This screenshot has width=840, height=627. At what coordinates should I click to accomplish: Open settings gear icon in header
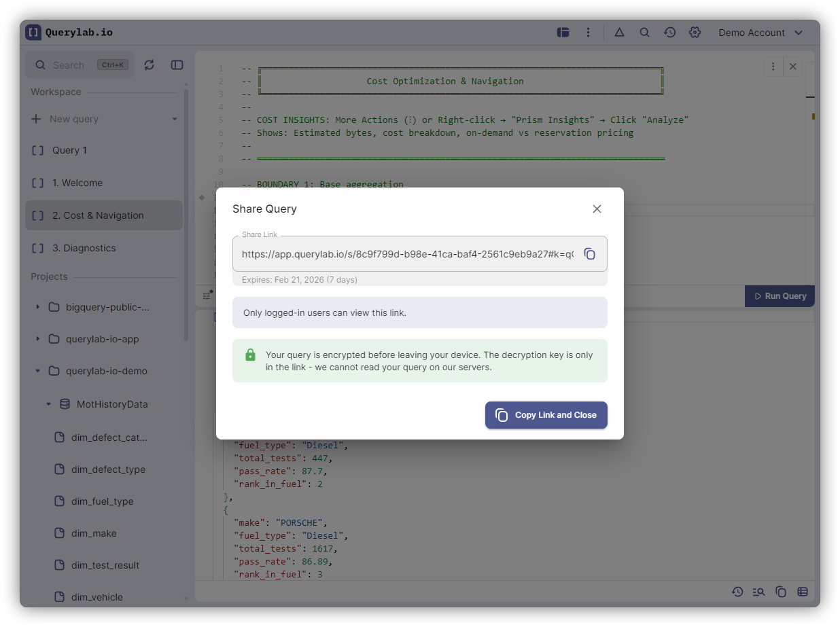coord(695,33)
